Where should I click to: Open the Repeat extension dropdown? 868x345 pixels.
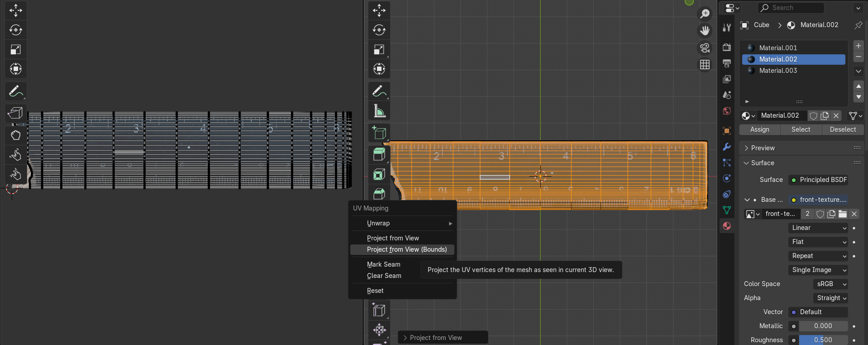point(818,256)
